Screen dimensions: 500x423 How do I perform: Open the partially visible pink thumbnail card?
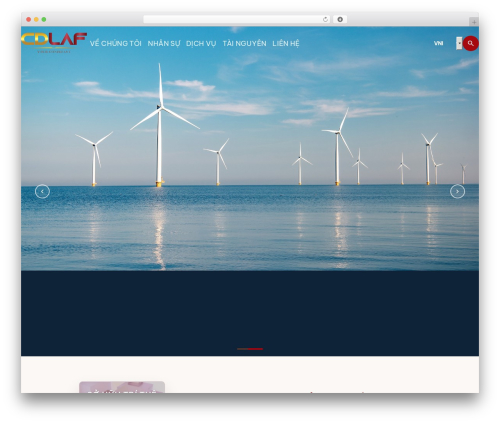pos(122,387)
